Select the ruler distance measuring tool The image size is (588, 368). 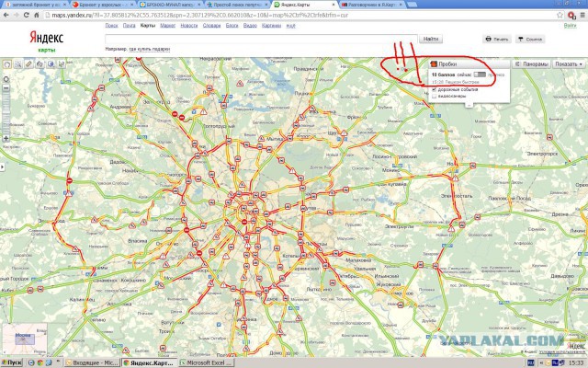point(28,64)
